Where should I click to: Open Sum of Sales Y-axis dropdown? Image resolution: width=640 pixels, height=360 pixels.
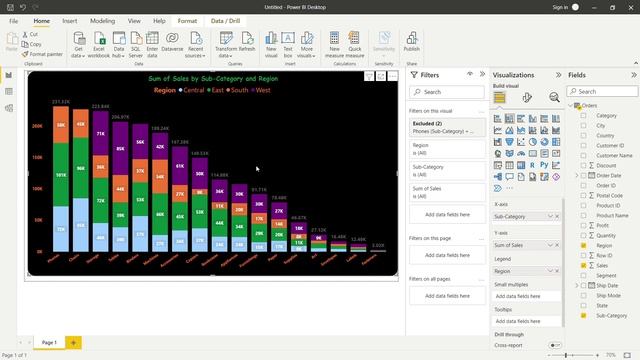point(550,245)
